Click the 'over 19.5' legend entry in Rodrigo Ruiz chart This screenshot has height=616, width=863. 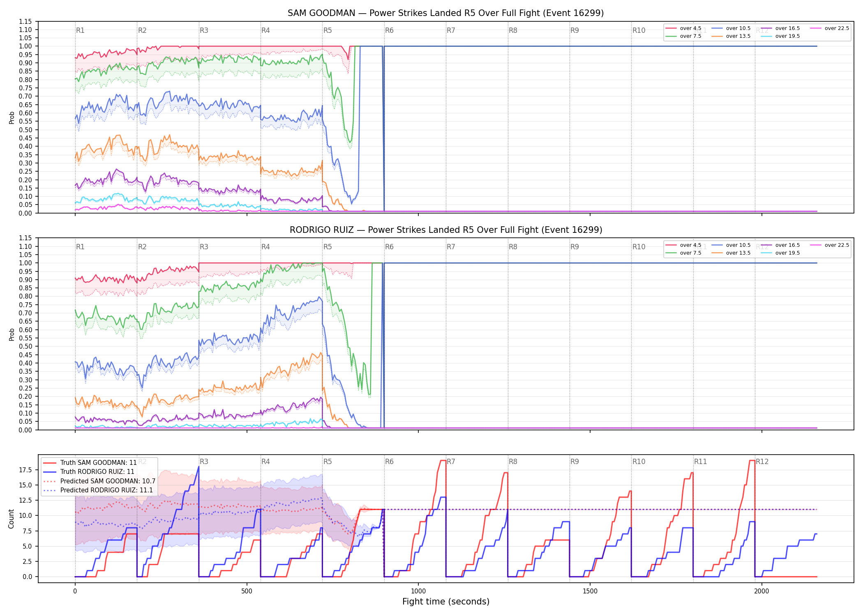click(x=780, y=253)
